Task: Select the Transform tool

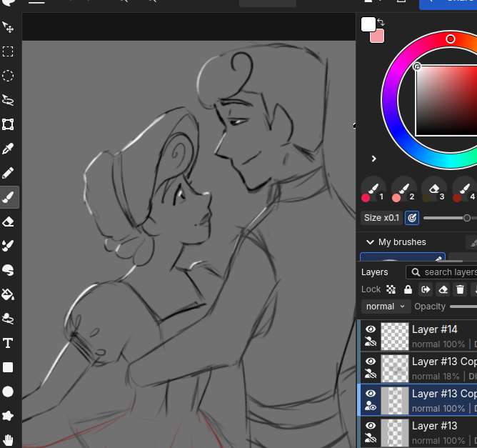Action: (8, 124)
